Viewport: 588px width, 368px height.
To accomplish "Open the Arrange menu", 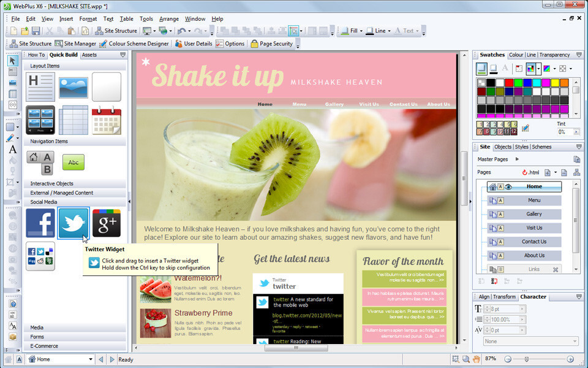I will tap(169, 19).
